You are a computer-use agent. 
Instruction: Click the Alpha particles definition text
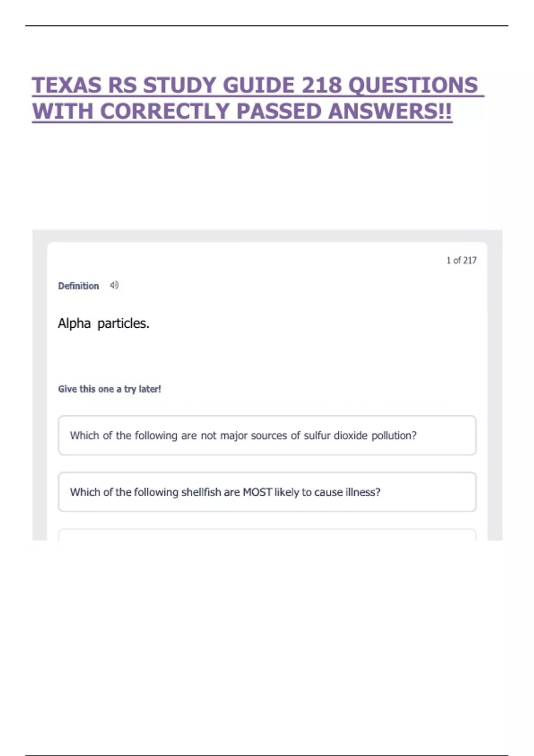coord(103,323)
